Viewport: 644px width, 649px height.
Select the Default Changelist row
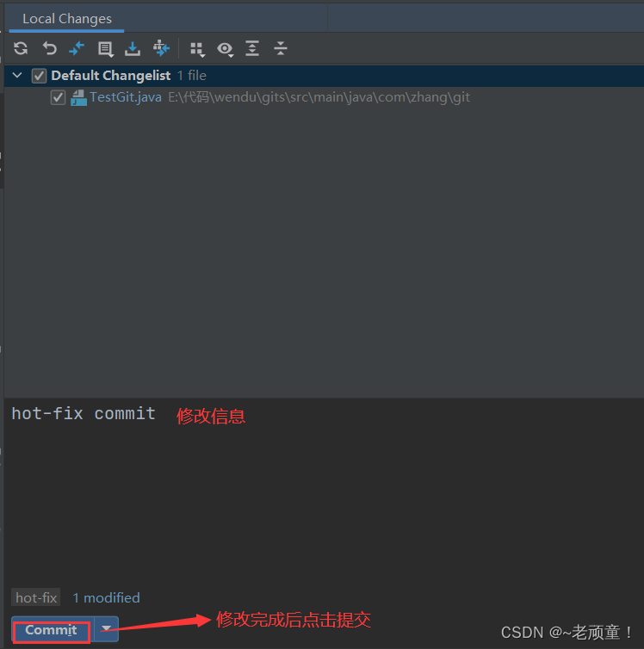point(324,76)
